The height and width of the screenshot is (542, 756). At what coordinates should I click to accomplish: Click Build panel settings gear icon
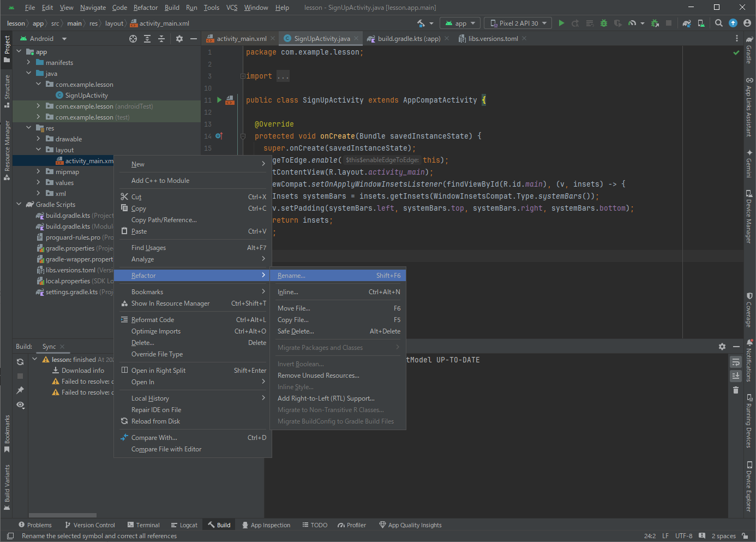722,347
